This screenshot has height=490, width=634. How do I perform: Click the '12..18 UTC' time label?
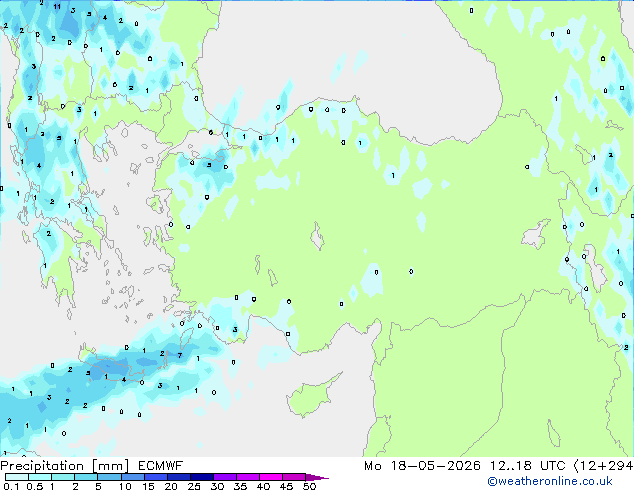click(527, 466)
